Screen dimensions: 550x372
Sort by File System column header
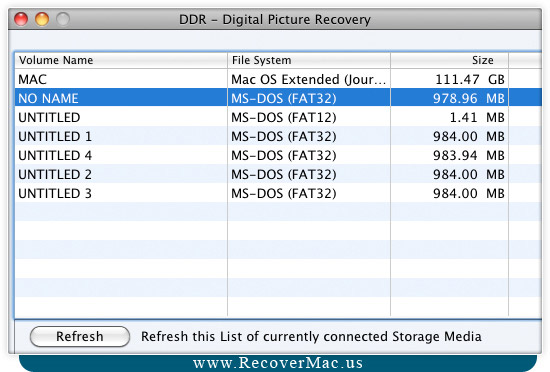309,60
